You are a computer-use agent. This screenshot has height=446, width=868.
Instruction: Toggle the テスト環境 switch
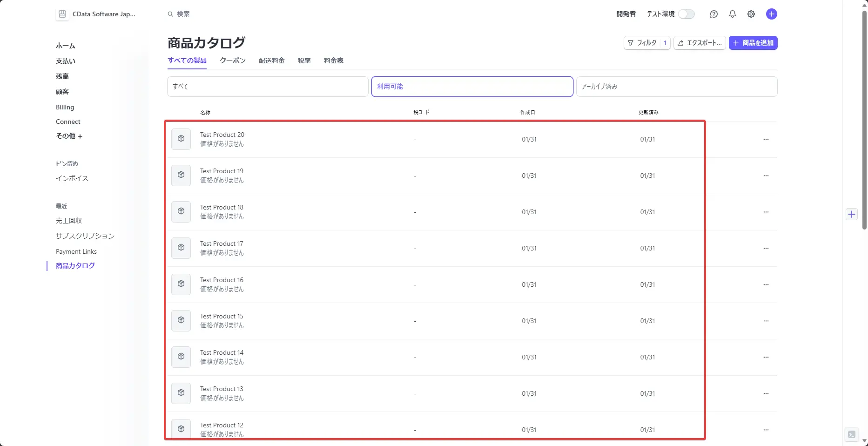tap(686, 14)
